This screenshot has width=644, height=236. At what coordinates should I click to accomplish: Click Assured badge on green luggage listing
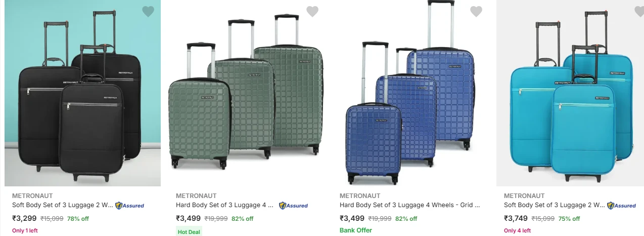pos(294,206)
